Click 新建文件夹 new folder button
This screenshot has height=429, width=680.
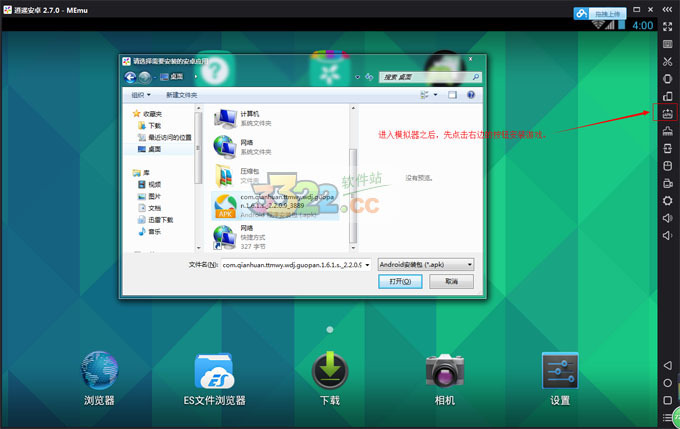(181, 95)
